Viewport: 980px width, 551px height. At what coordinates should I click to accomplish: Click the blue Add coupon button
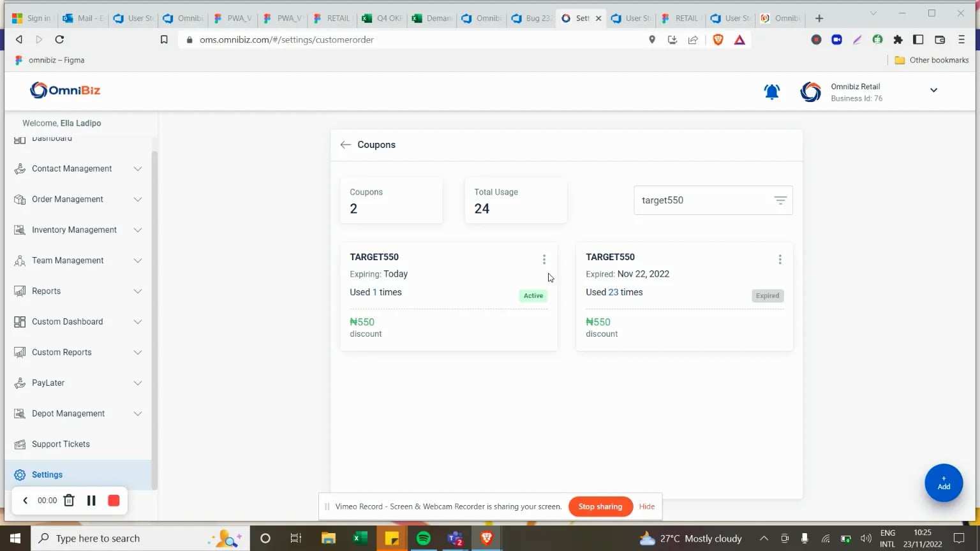[x=944, y=483]
